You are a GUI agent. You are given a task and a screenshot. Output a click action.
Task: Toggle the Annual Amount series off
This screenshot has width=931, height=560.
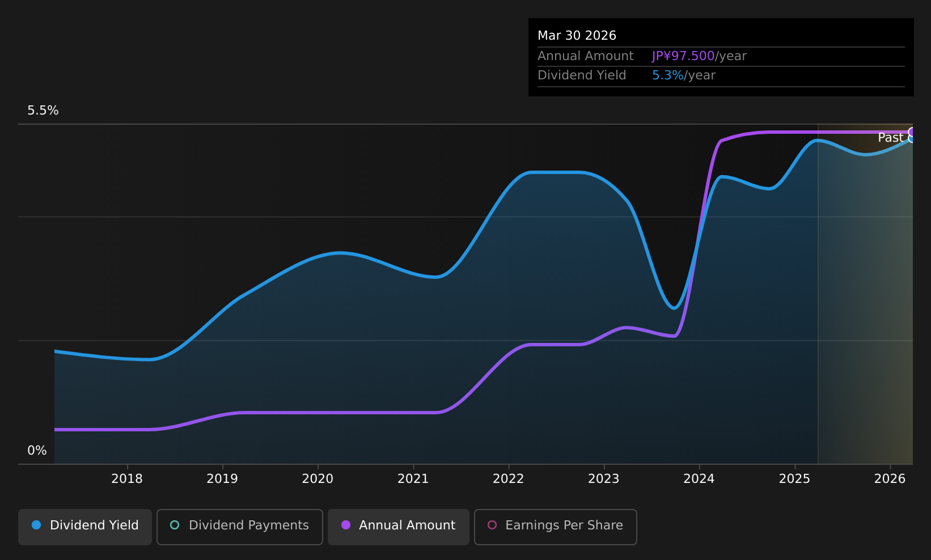[398, 526]
